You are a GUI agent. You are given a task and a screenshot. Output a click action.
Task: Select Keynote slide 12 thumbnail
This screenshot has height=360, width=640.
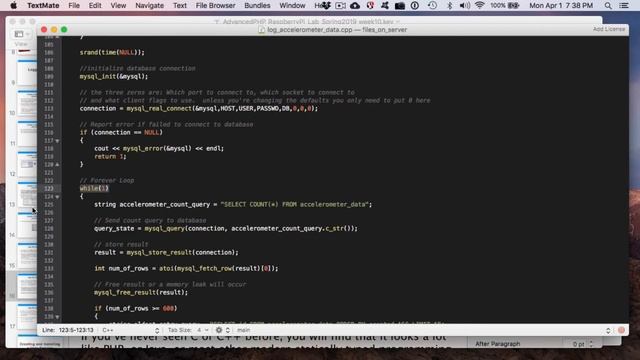(x=27, y=164)
